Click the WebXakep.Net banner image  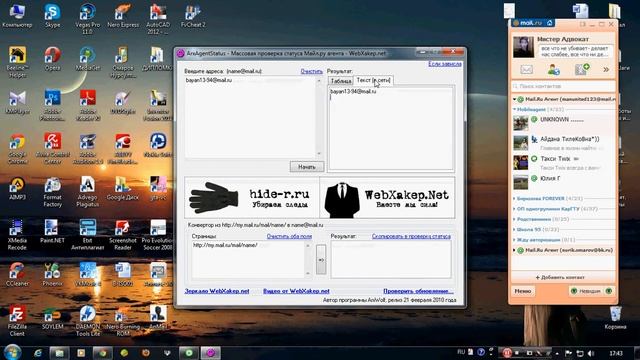click(387, 198)
